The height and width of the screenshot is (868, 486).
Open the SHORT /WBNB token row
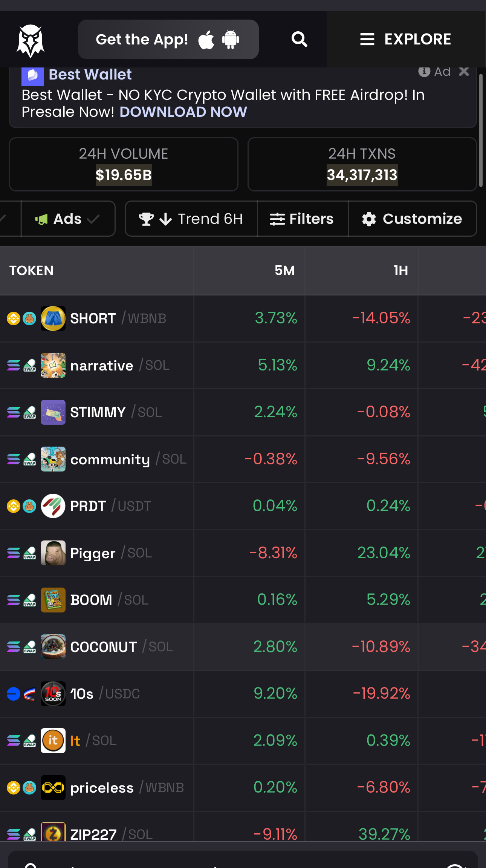243,318
